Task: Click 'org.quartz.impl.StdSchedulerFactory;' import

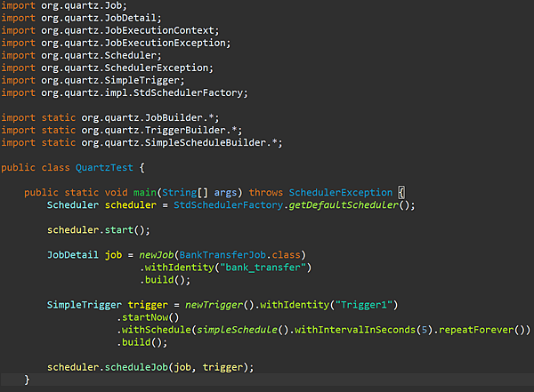Action: click(x=144, y=93)
